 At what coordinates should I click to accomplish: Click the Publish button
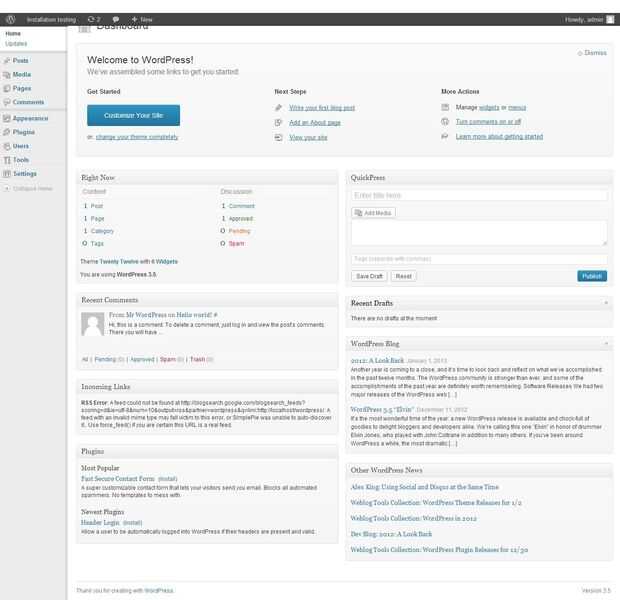pyautogui.click(x=592, y=276)
